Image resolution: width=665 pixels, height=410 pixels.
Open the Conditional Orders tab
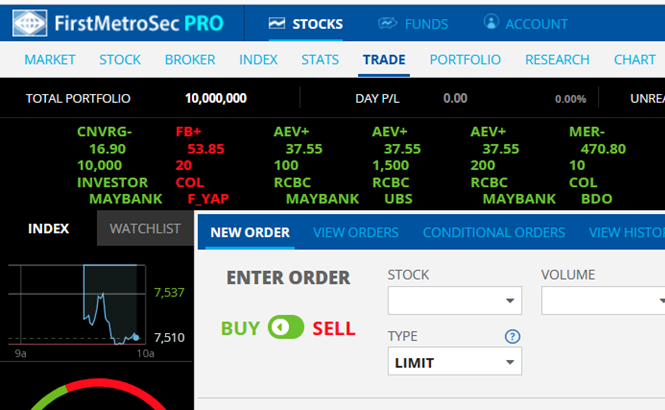point(494,232)
